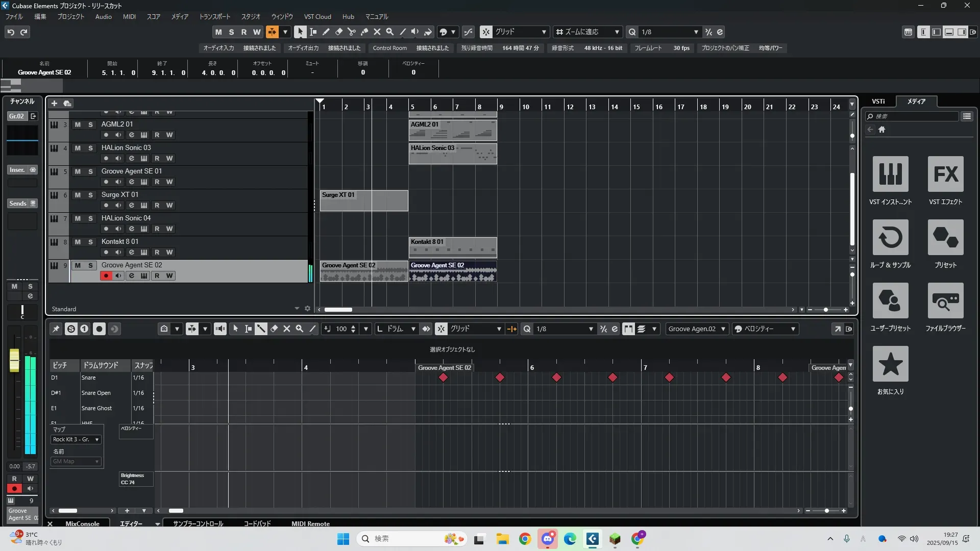
Task: Click the channel volume fader handle
Action: point(14,360)
